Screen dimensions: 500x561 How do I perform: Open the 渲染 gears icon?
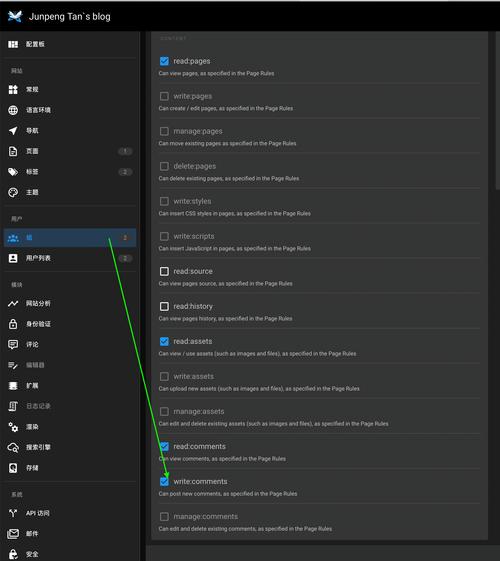(13, 426)
